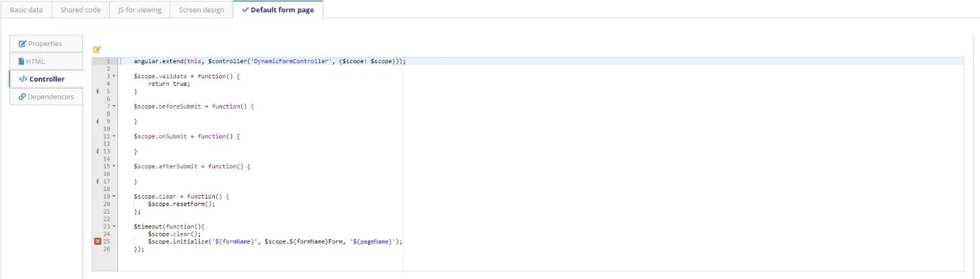The height and width of the screenshot is (279, 980).
Task: Click line number 1 in the gutter
Action: click(x=108, y=61)
